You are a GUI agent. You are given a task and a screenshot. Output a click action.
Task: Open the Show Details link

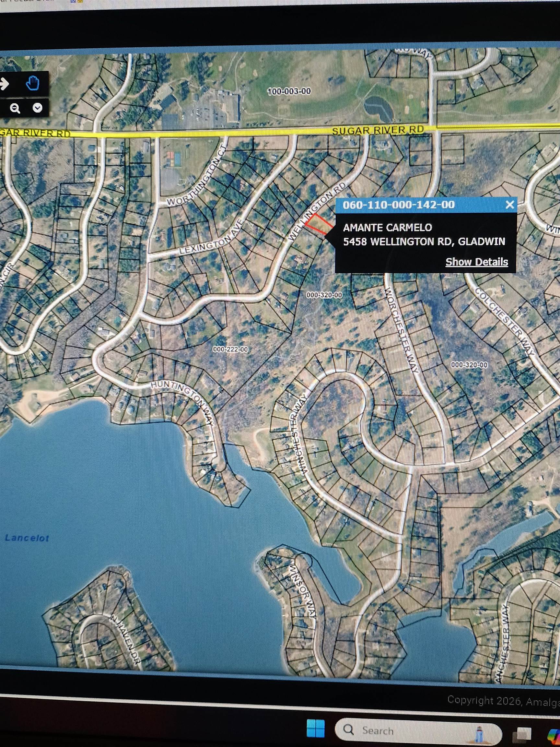pos(476,262)
